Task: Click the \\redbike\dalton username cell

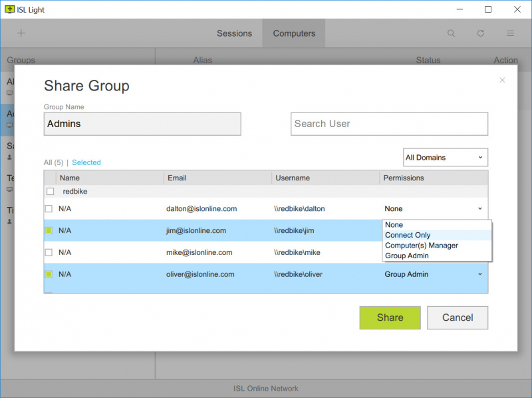Action: tap(299, 208)
